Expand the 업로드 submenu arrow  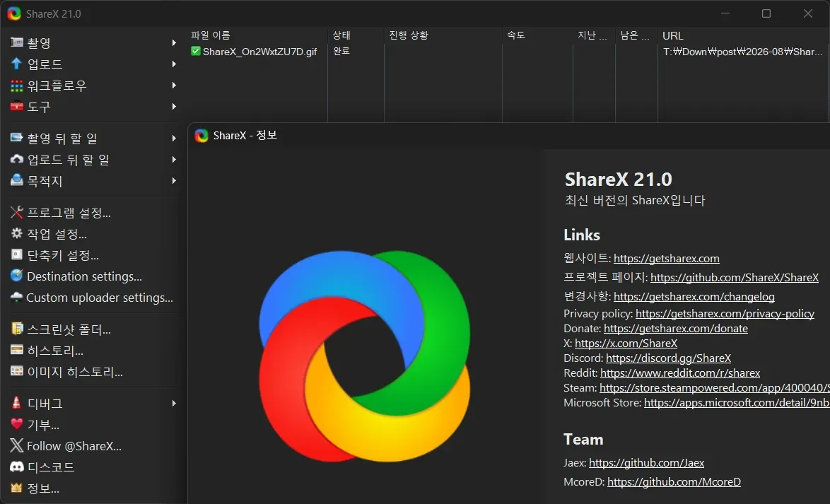tap(174, 64)
